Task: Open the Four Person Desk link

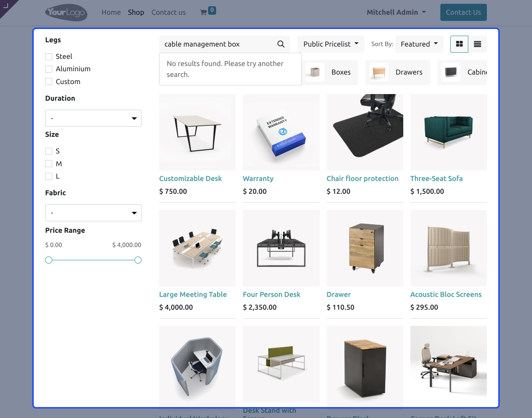Action: click(271, 294)
